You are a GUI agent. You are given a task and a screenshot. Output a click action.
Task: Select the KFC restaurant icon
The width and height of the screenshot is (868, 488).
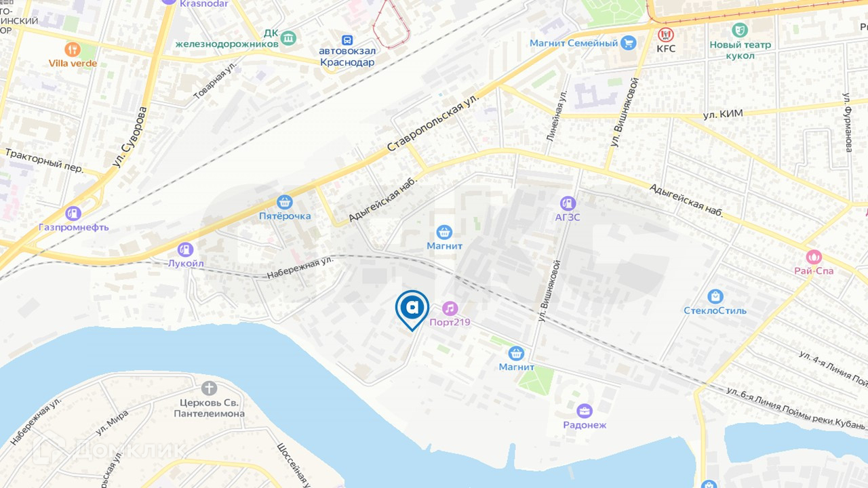click(x=665, y=35)
